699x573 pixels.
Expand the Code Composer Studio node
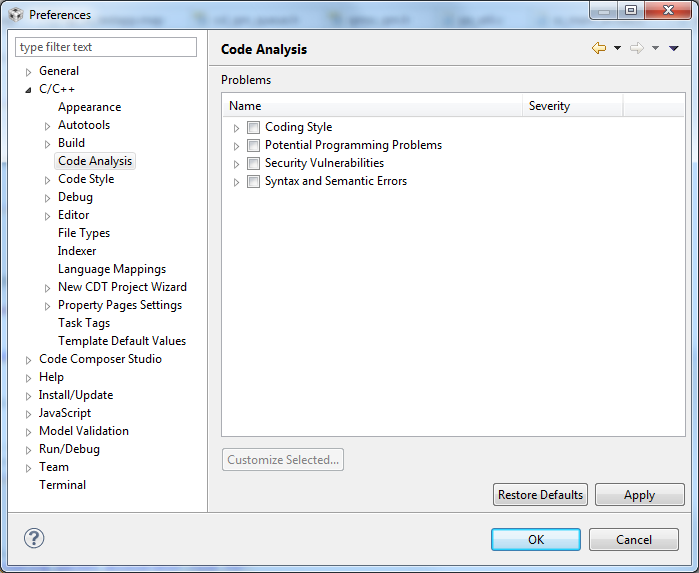pos(29,360)
